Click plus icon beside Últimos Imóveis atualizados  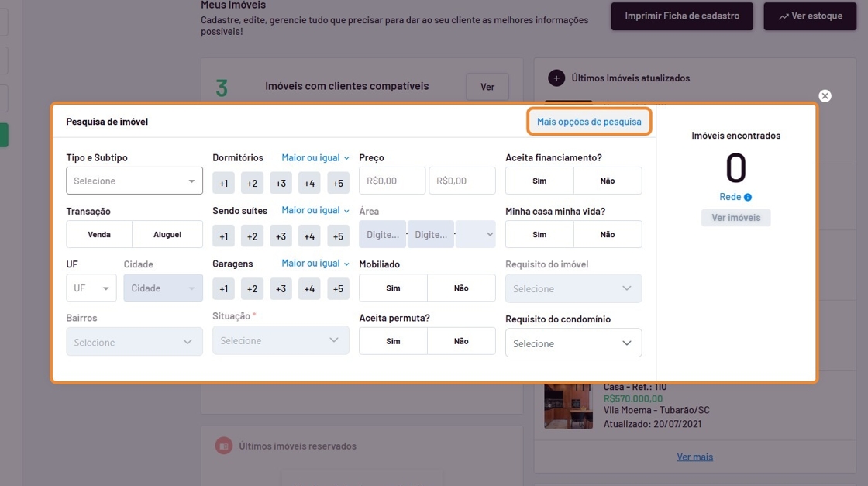pos(556,78)
